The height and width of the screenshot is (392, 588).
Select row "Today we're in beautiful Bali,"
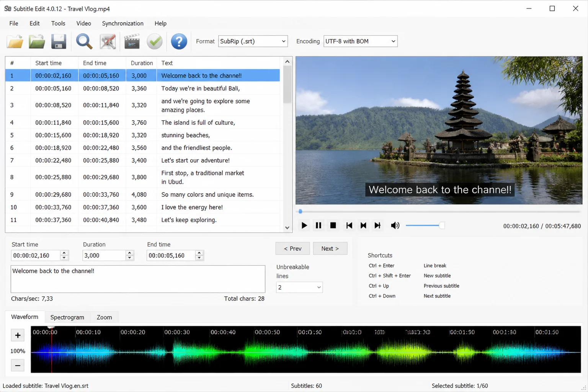tap(142, 88)
